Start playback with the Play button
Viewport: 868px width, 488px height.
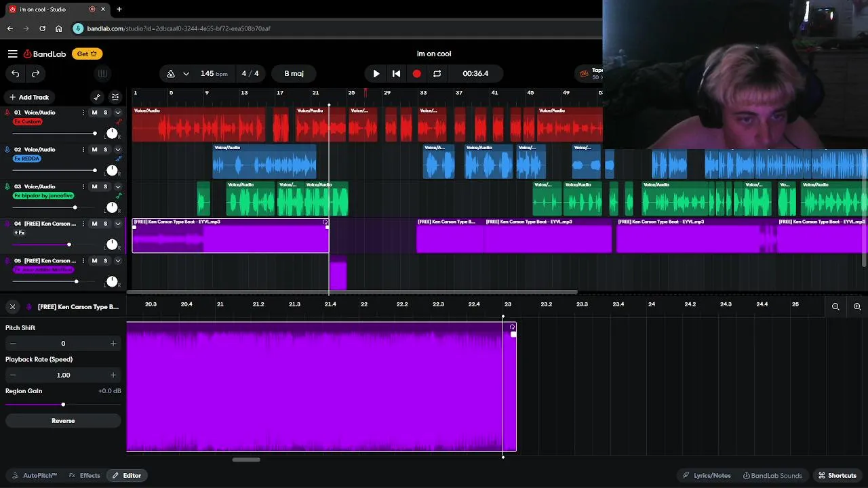click(376, 73)
